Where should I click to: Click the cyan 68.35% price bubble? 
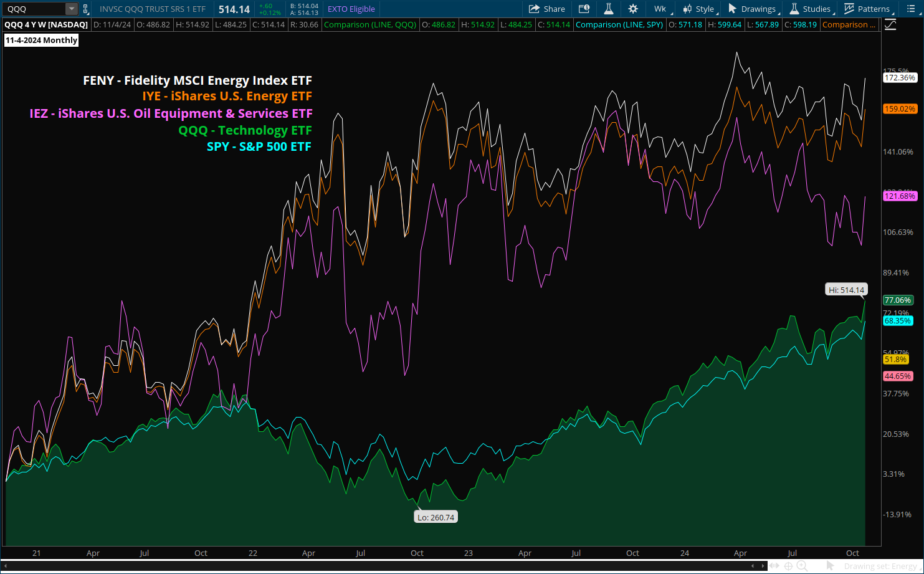pos(898,320)
